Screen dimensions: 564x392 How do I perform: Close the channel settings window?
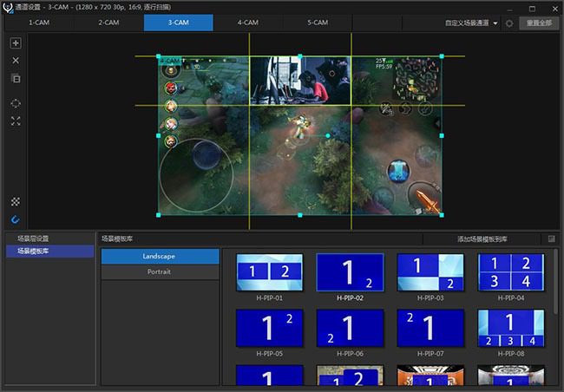[x=555, y=9]
